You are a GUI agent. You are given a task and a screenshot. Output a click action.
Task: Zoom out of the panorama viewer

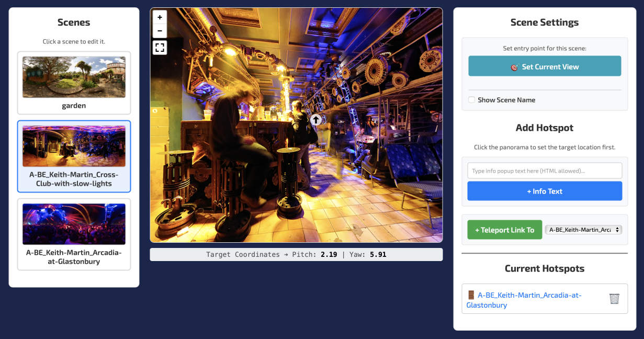[x=160, y=31]
